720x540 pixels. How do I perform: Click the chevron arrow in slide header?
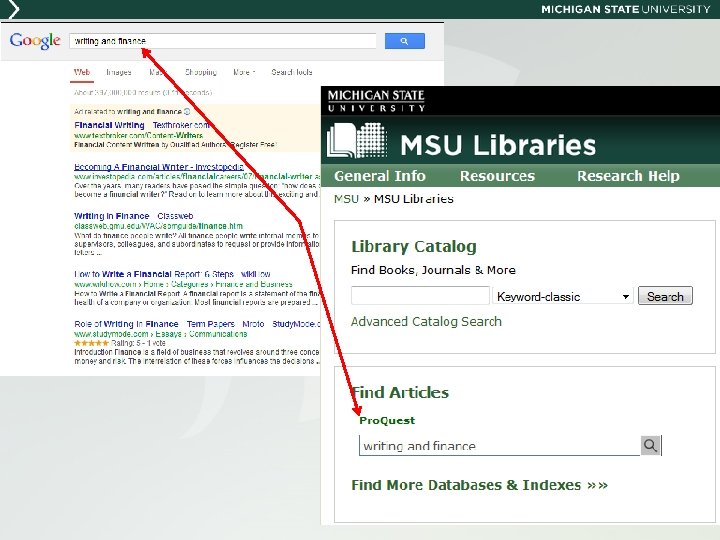click(13, 9)
